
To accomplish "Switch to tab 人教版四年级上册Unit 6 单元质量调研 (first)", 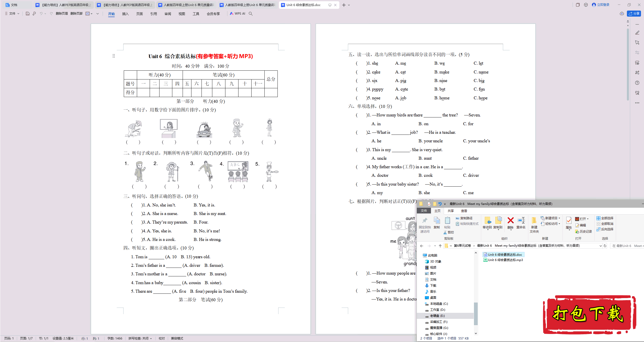I will (186, 5).
